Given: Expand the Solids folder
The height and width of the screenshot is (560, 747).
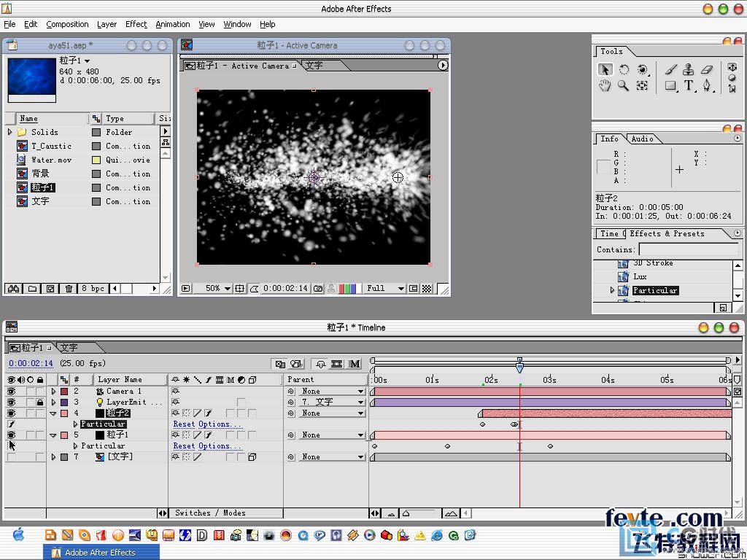Looking at the screenshot, I should [9, 132].
